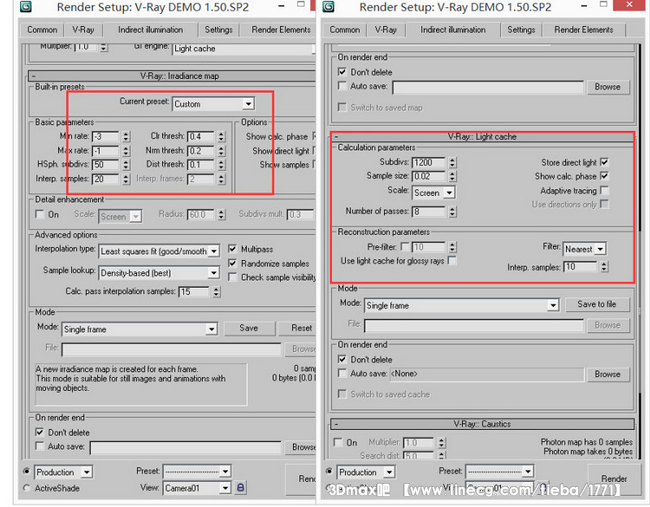Open Sample lookup Density-based dropdown
The image size is (650, 507).
pos(159,273)
